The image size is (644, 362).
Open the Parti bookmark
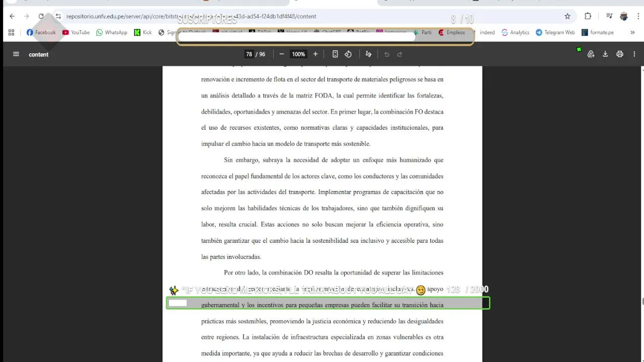[x=422, y=32]
